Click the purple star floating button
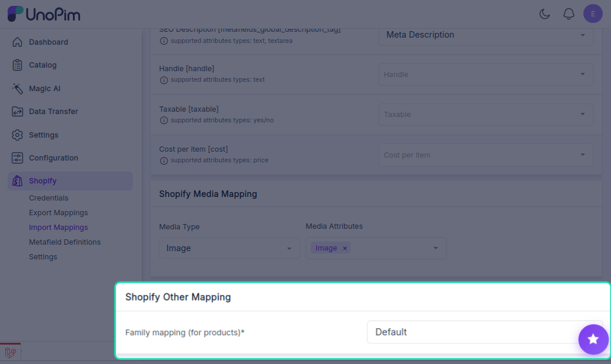 click(593, 339)
